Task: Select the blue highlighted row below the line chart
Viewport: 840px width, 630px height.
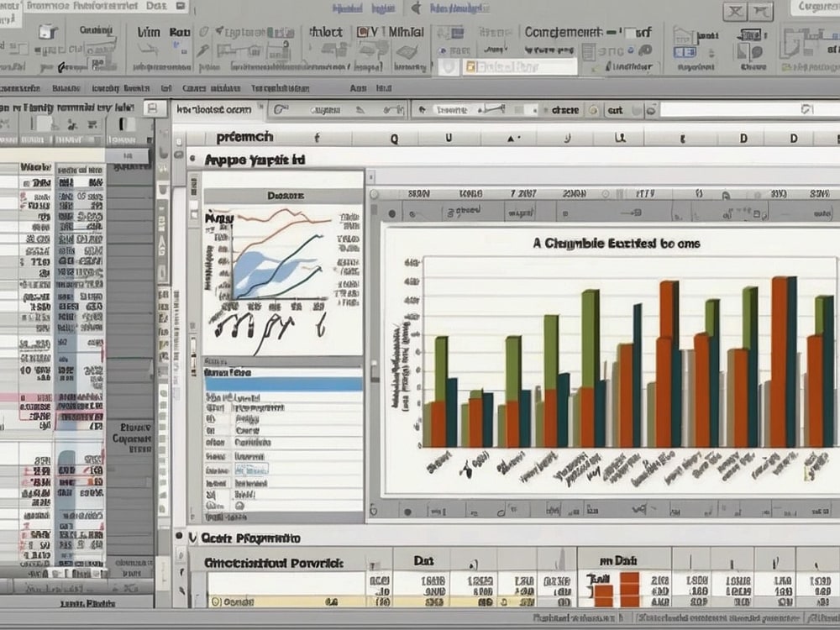Action: coord(283,384)
